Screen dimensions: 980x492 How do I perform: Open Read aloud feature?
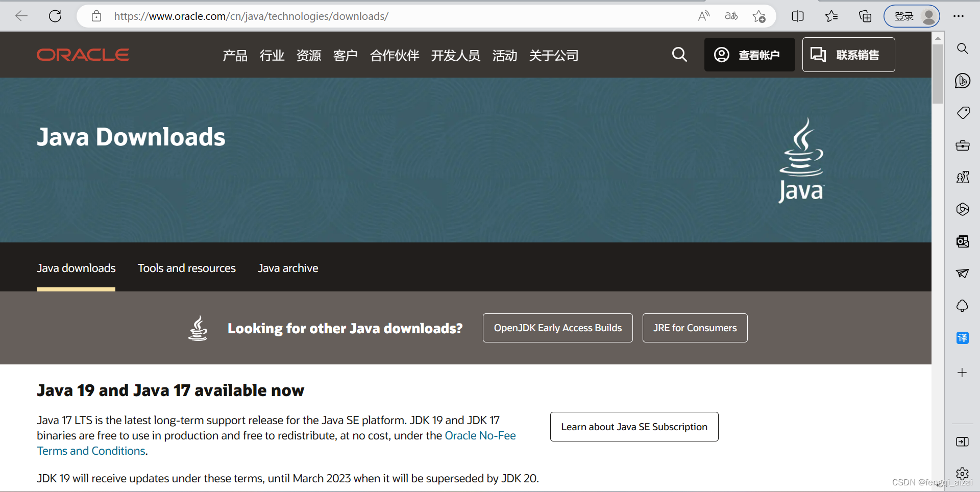pos(704,16)
